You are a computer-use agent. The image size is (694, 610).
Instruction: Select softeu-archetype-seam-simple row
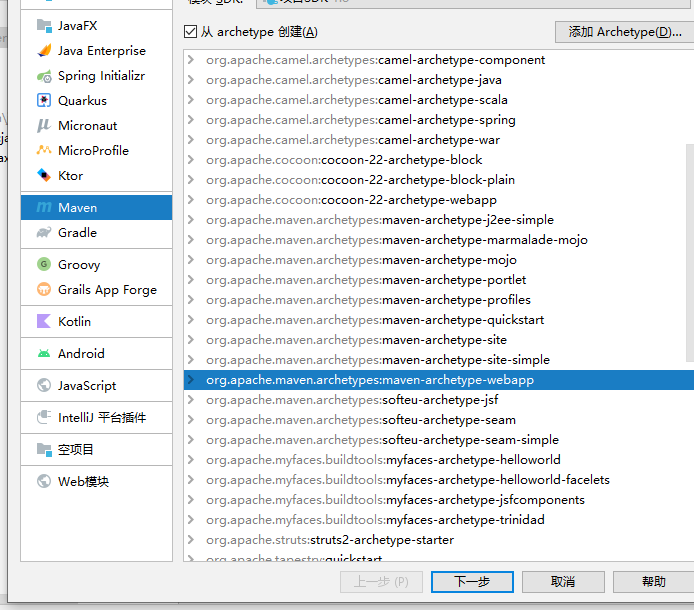[x=439, y=440]
